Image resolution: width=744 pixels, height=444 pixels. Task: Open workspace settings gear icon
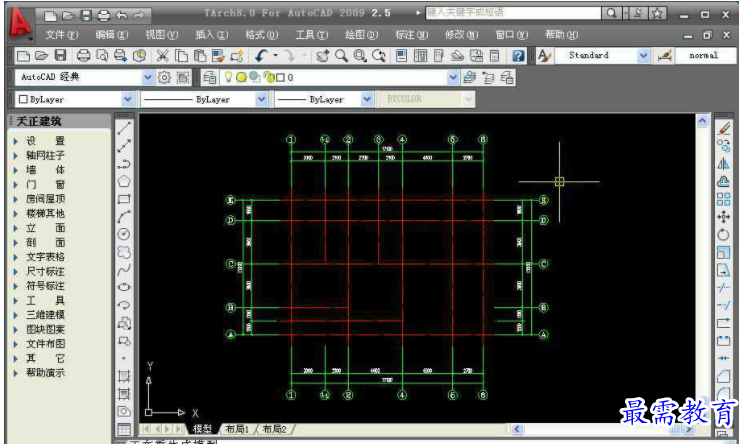[x=164, y=77]
